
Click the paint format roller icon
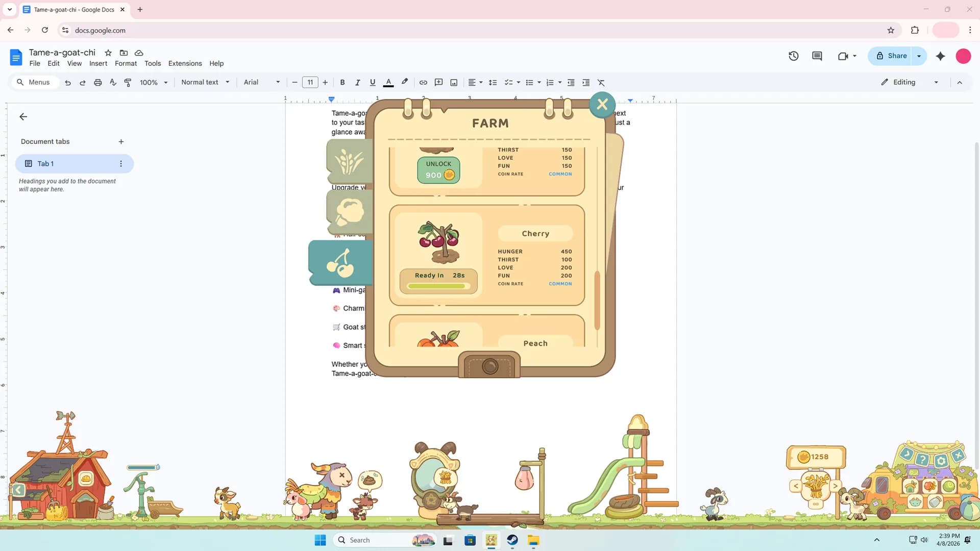point(128,82)
